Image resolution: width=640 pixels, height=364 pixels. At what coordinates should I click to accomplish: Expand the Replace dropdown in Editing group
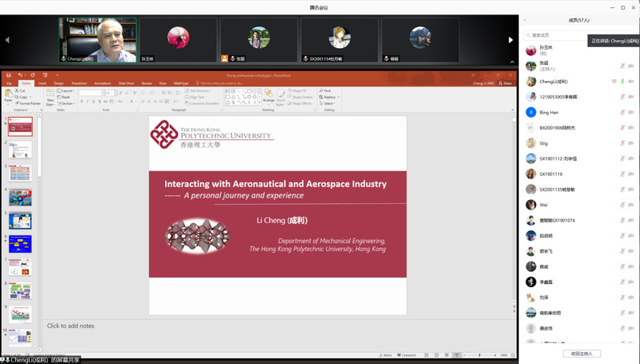click(x=328, y=97)
